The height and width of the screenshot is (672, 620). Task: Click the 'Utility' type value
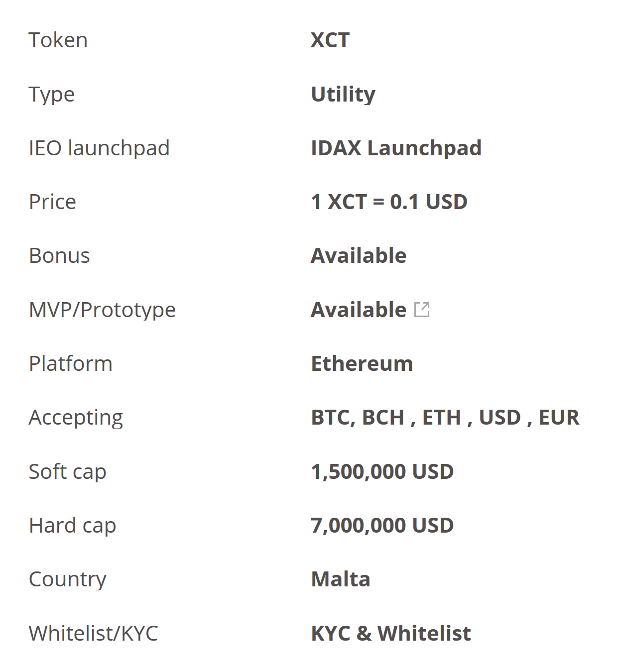click(x=343, y=94)
